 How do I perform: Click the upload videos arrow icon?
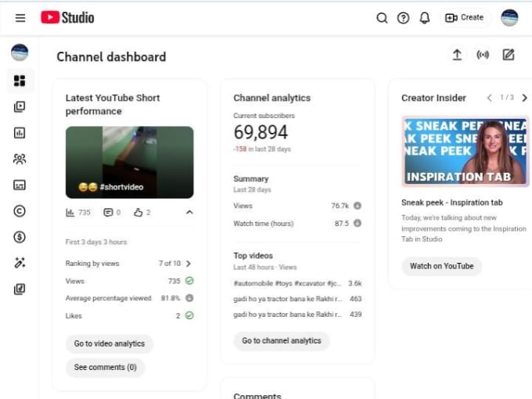(x=457, y=55)
